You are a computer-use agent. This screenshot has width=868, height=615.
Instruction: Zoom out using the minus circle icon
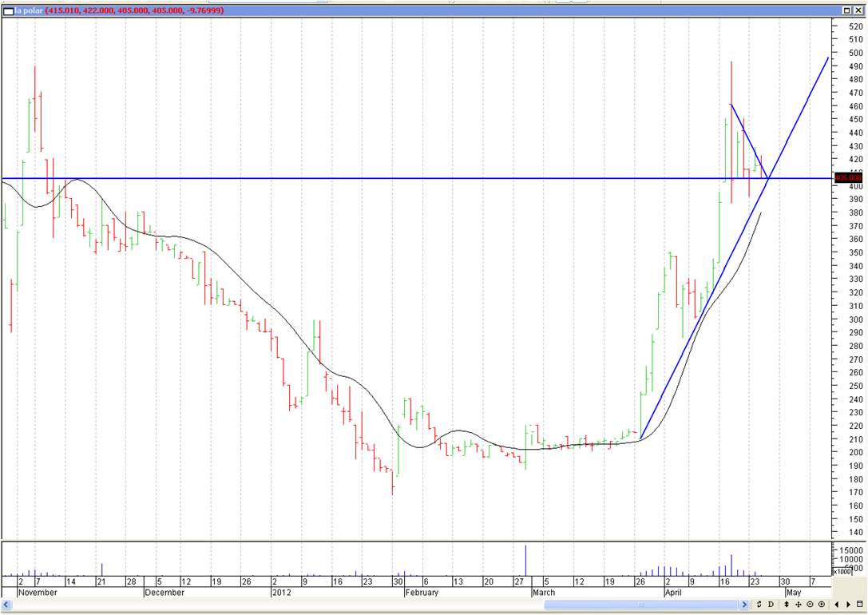coord(811,605)
